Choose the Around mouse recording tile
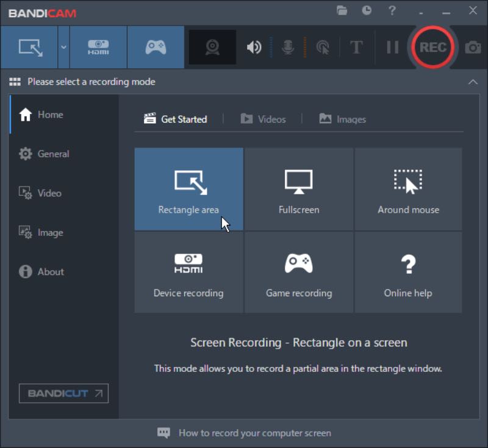The height and width of the screenshot is (448, 488). (408, 189)
